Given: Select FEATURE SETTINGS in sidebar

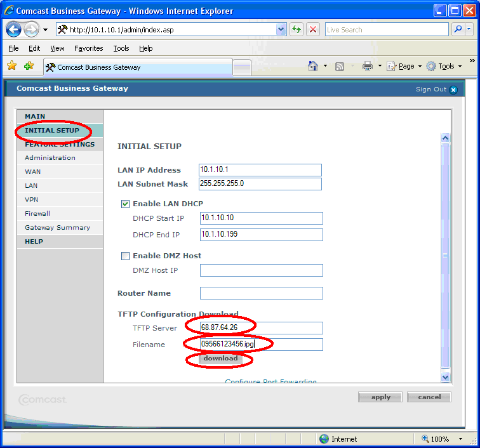Looking at the screenshot, I should [x=60, y=144].
